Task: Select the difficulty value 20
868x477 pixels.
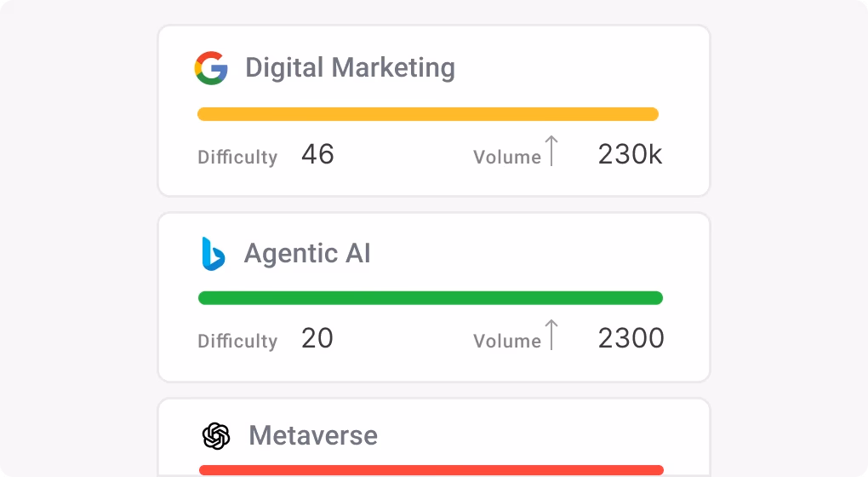Action: click(317, 338)
